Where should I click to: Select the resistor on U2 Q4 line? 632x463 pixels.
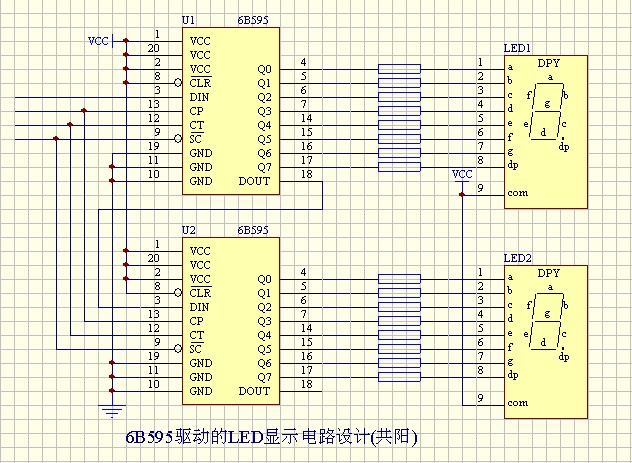point(399,335)
